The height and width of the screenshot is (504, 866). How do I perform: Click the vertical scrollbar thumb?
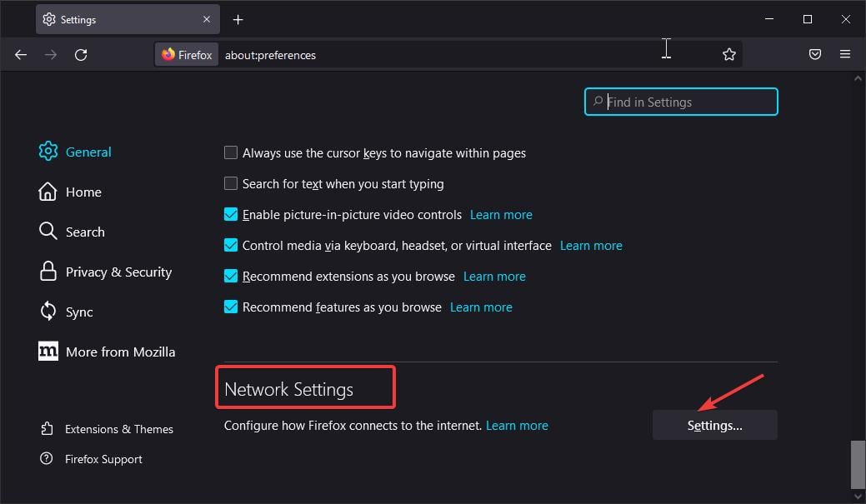tap(858, 464)
